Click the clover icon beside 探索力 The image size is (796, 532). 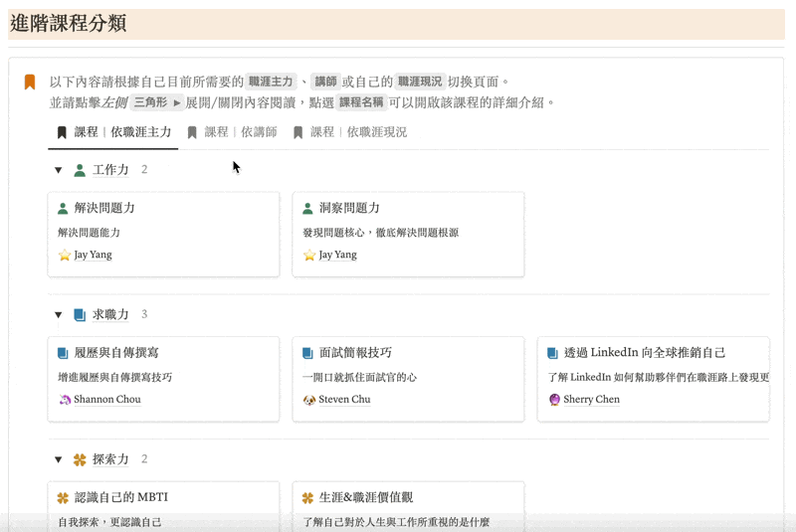[x=80, y=459]
